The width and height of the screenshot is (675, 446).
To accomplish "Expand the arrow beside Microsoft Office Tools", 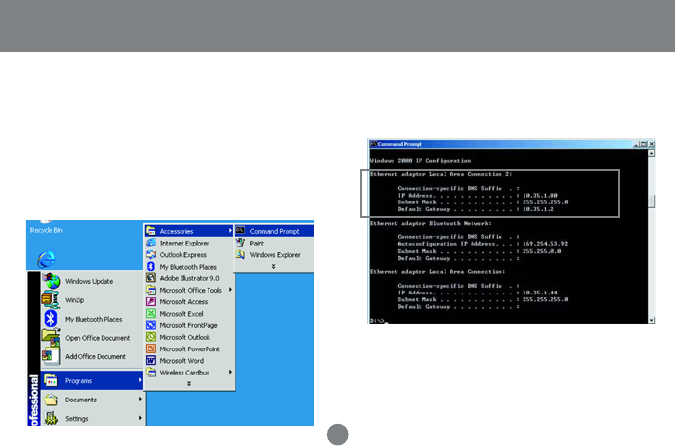I will (230, 290).
